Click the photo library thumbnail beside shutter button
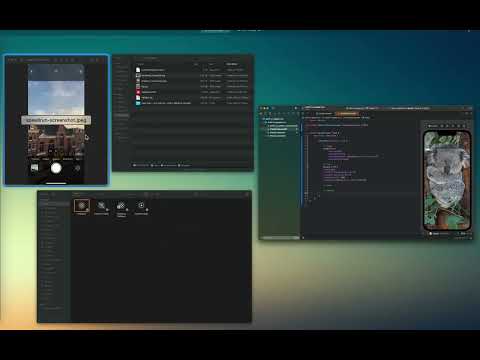The height and width of the screenshot is (360, 480). click(34, 168)
